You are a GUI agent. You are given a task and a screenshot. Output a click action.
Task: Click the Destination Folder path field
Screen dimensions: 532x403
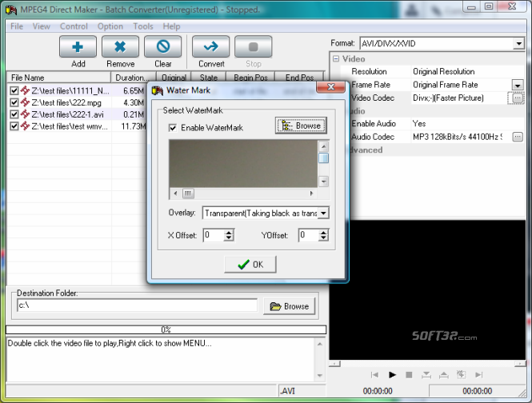pos(137,305)
